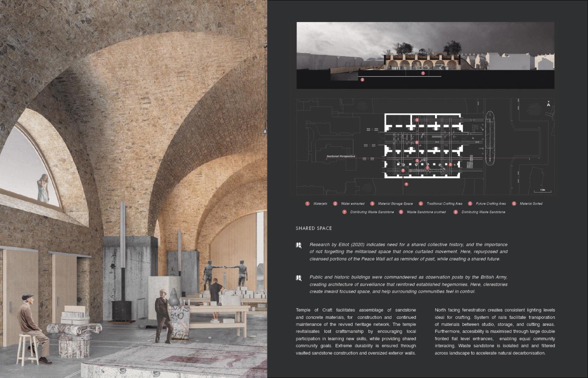Select the 'SHARED SPACE' heading
Image resolution: width=588 pixels, height=378 pixels.
click(313, 228)
